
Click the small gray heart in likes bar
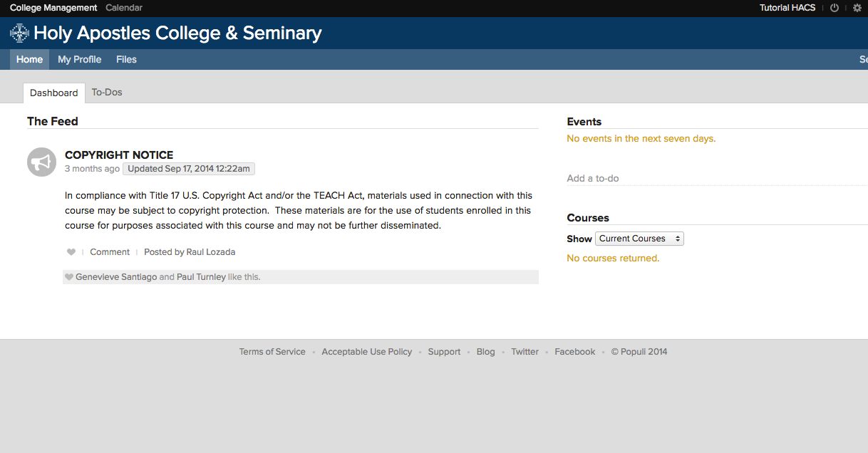point(68,276)
